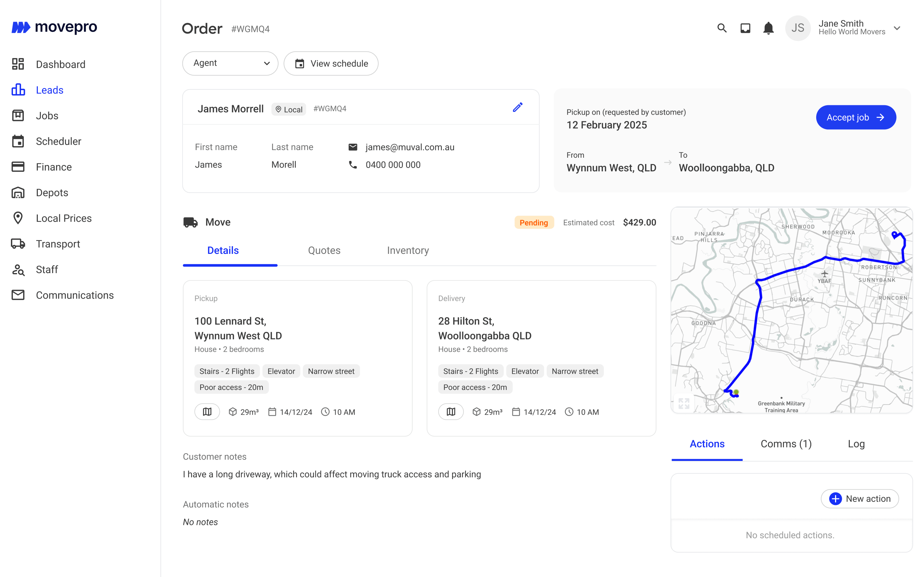
Task: Open the Agent dropdown
Action: pos(230,63)
